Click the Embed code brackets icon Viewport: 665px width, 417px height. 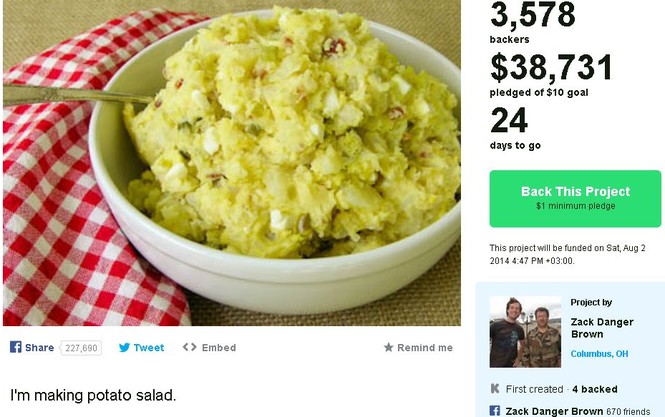click(190, 347)
